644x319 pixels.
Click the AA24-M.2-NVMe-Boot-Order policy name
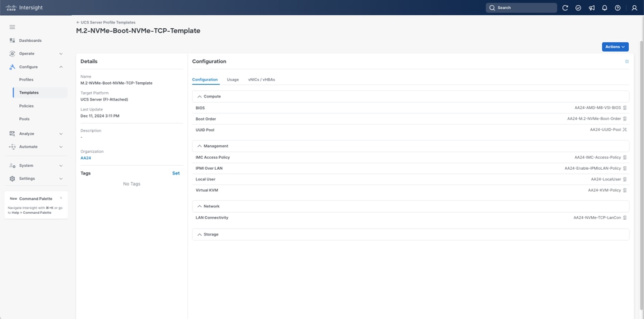coord(594,119)
